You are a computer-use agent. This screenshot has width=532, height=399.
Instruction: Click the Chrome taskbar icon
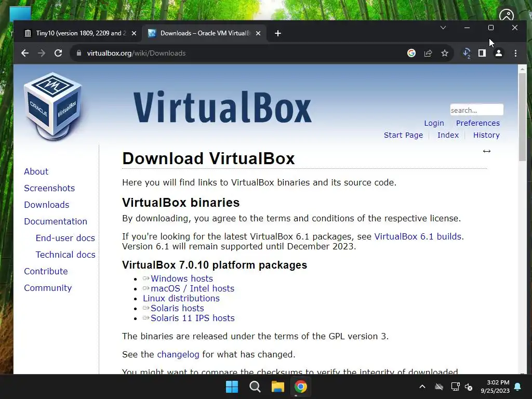click(x=301, y=387)
